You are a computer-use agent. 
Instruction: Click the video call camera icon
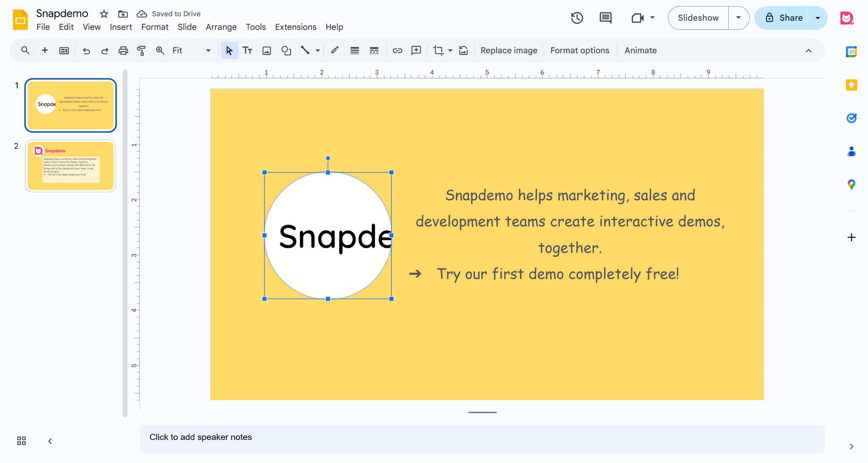coord(638,18)
